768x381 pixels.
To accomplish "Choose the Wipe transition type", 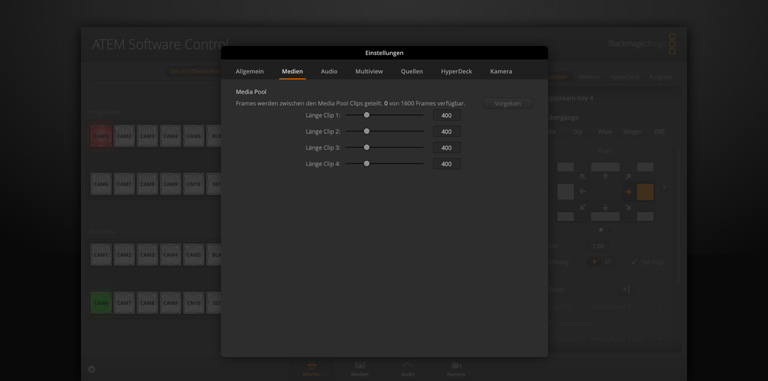I will coord(604,132).
